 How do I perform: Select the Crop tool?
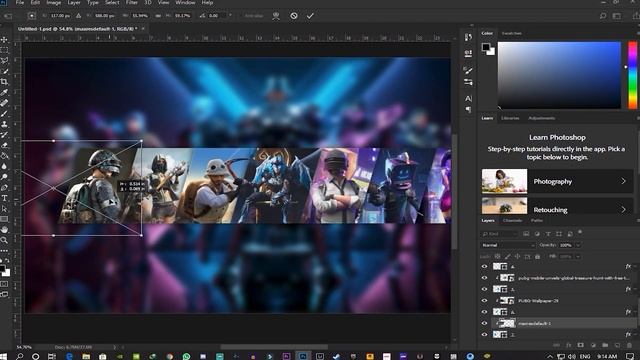(x=4, y=82)
